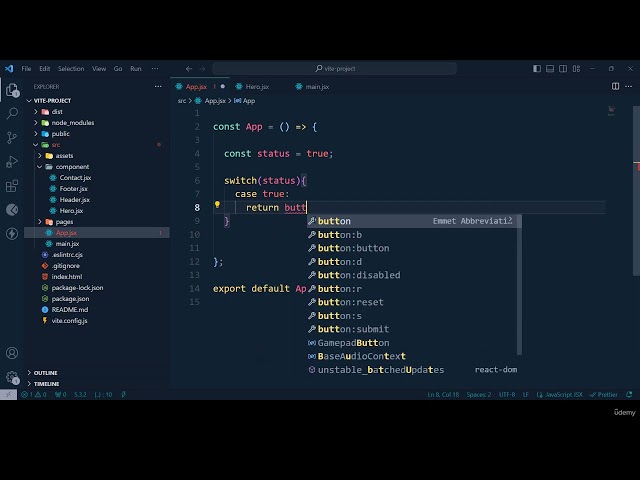The width and height of the screenshot is (640, 480).
Task: Open the Run menu
Action: (136, 69)
